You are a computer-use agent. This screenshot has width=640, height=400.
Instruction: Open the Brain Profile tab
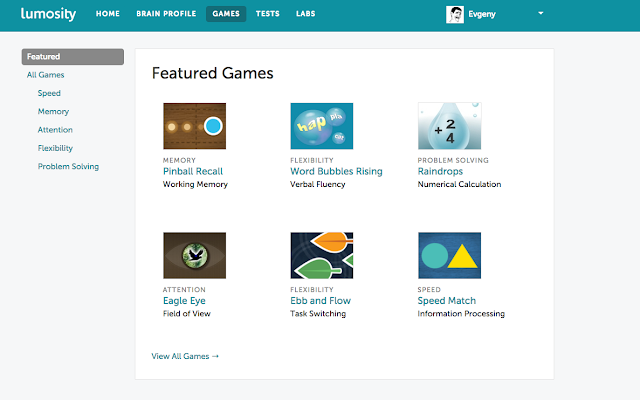pos(166,14)
